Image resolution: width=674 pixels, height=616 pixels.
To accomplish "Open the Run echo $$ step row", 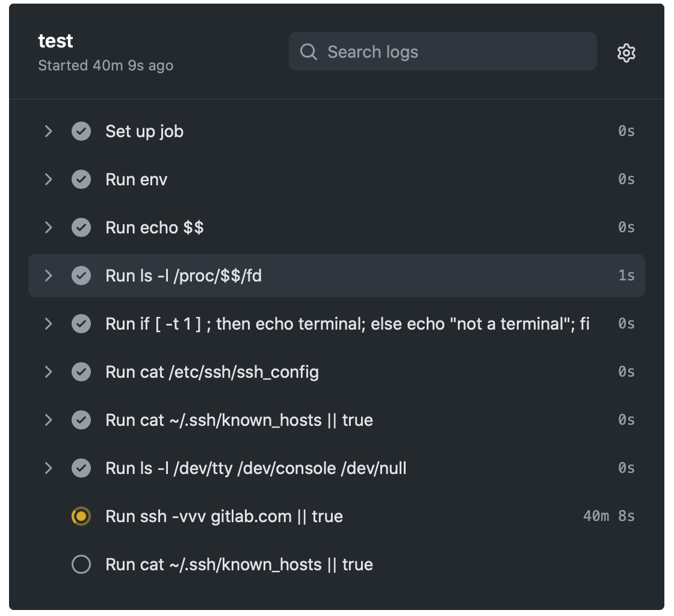I will (x=155, y=227).
